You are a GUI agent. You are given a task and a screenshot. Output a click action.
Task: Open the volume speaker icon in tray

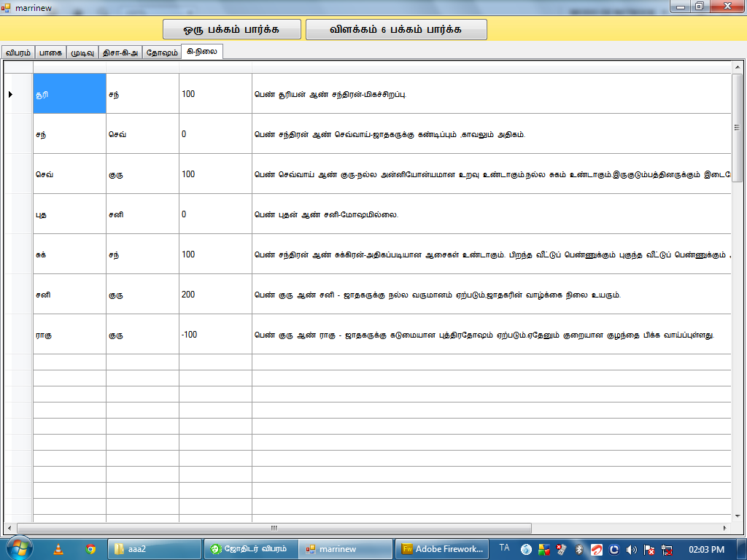[x=631, y=549]
